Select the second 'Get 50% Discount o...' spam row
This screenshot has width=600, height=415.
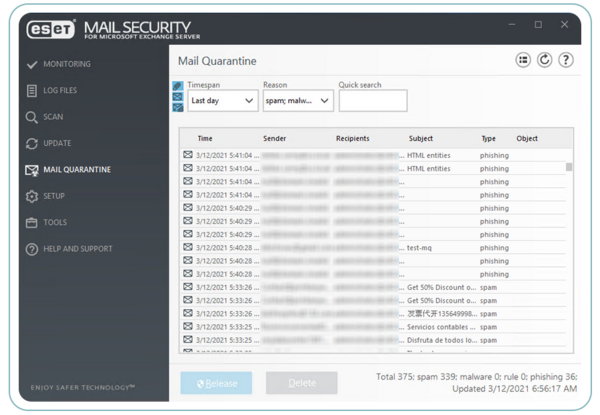point(373,301)
